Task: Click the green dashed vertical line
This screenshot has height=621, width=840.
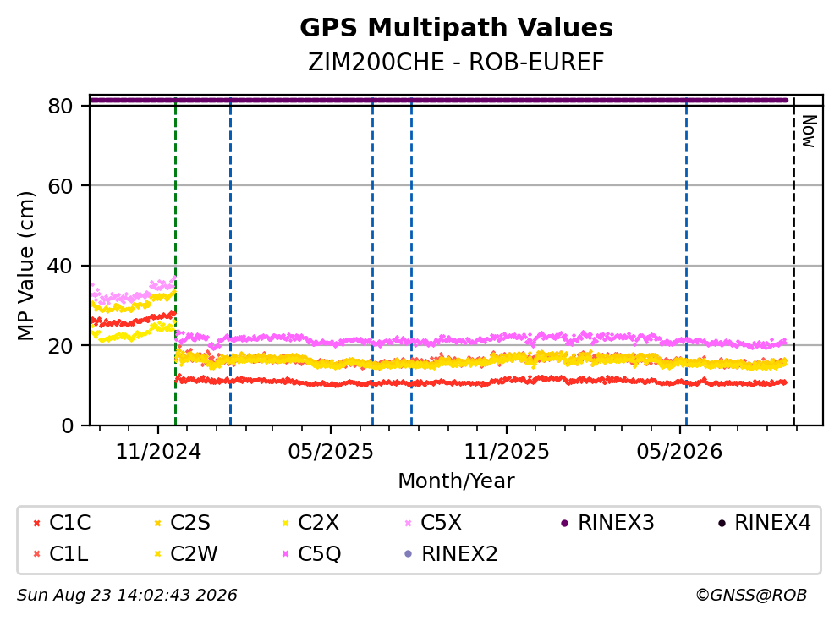Action: [176, 262]
